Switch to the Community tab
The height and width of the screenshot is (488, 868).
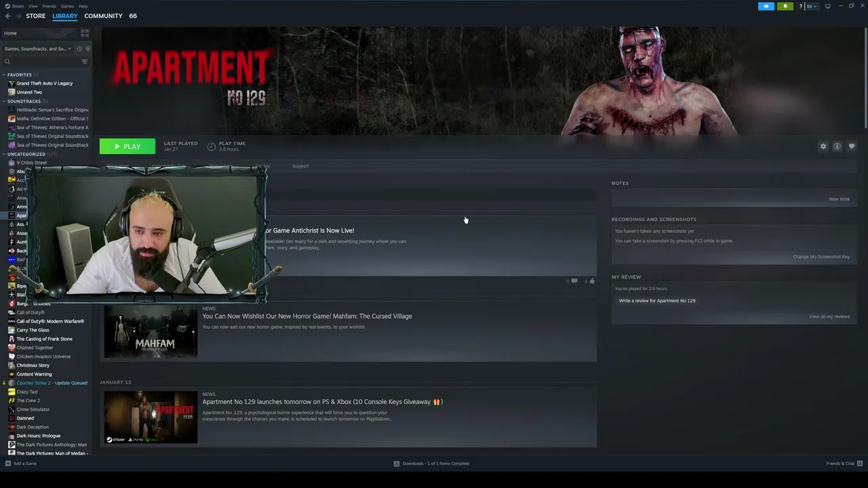coord(103,16)
